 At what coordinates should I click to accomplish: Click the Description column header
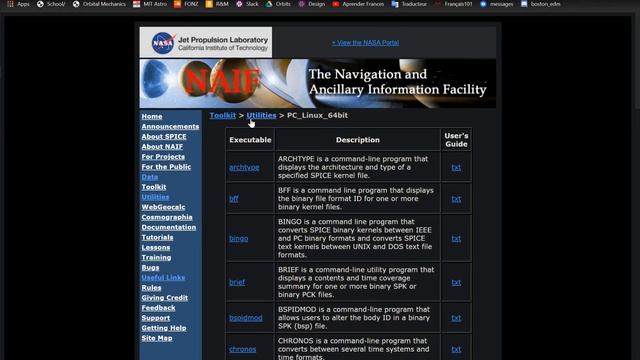[x=358, y=140]
